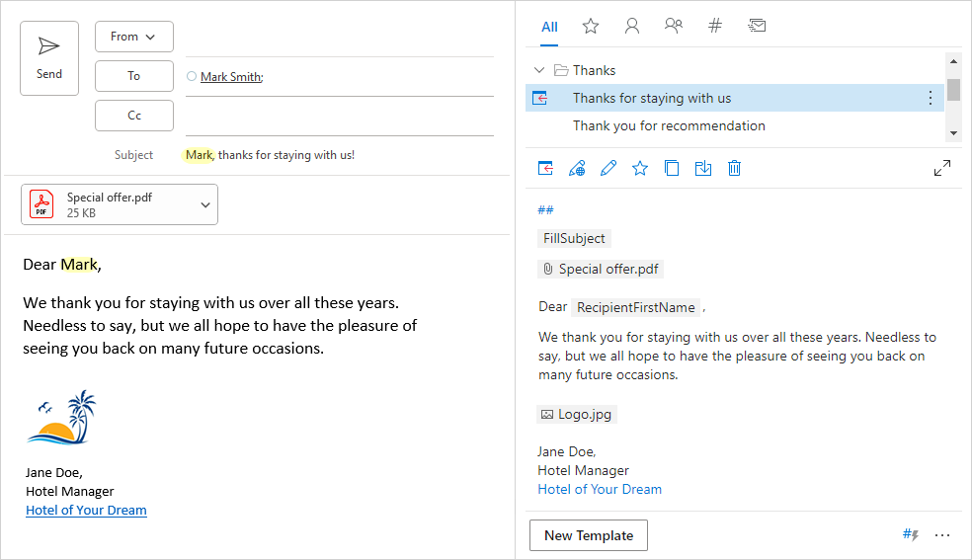
Task: Click the copy template icon
Action: 672,168
